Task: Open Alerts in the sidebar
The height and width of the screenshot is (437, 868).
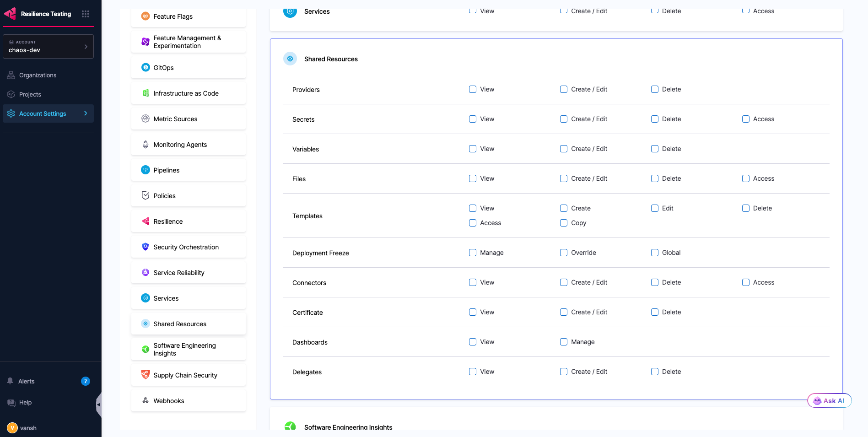Action: [x=26, y=381]
